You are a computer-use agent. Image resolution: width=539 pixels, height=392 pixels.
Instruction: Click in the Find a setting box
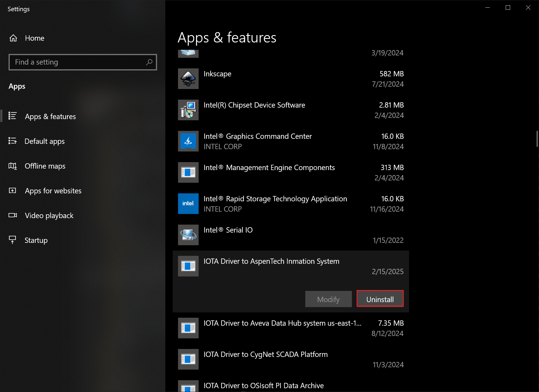pos(83,62)
